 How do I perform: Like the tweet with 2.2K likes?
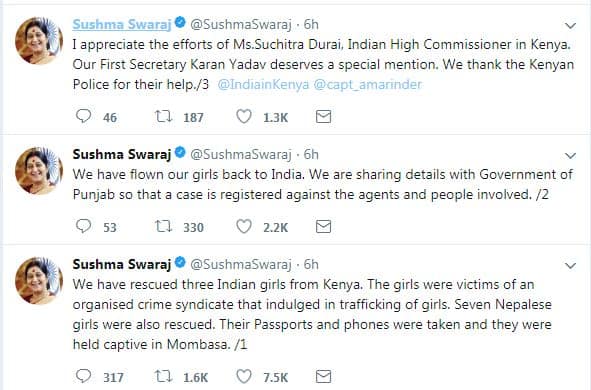(x=244, y=226)
